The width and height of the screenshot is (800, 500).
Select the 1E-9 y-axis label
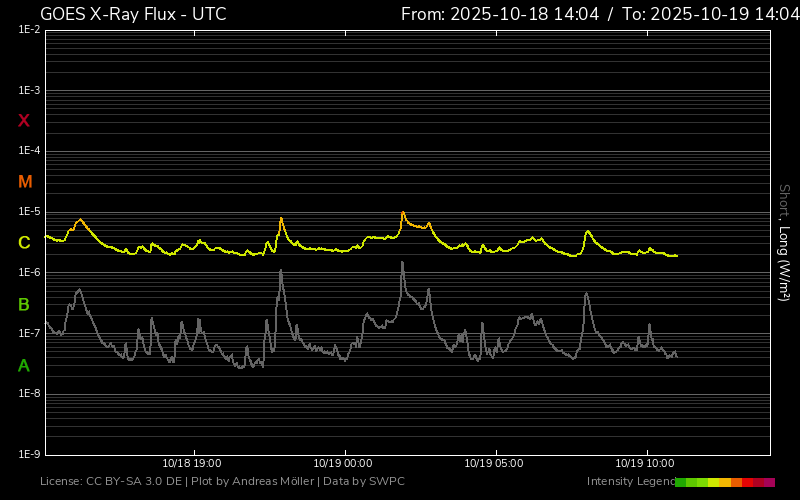29,455
